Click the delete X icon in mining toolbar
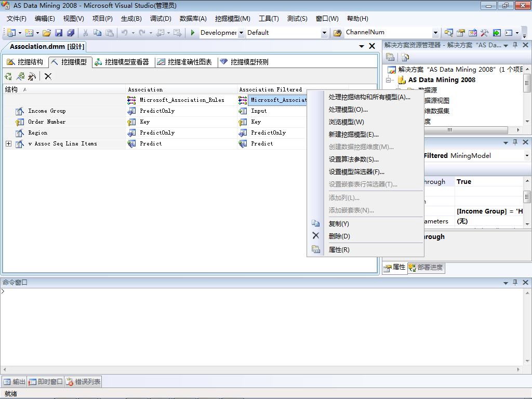 pos(48,76)
